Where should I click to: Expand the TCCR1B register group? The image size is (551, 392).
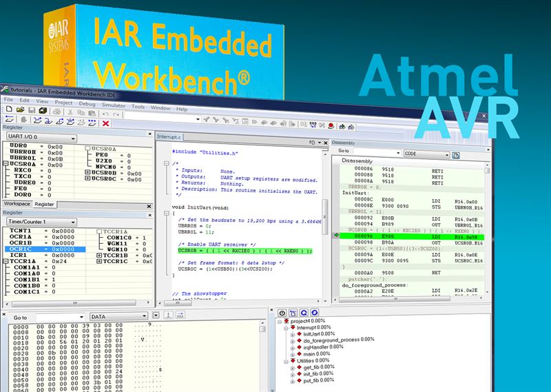point(98,255)
